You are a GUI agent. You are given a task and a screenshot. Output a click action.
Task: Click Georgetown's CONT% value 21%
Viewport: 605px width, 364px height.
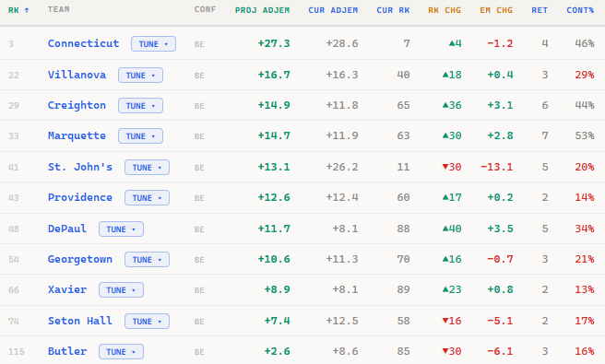coord(585,259)
